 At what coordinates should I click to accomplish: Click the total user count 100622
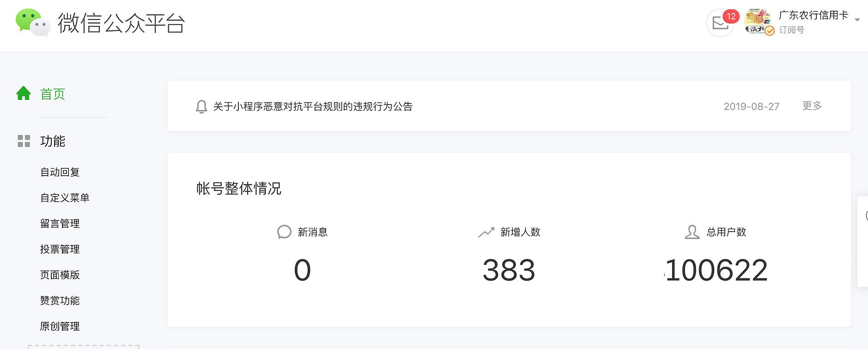(716, 269)
